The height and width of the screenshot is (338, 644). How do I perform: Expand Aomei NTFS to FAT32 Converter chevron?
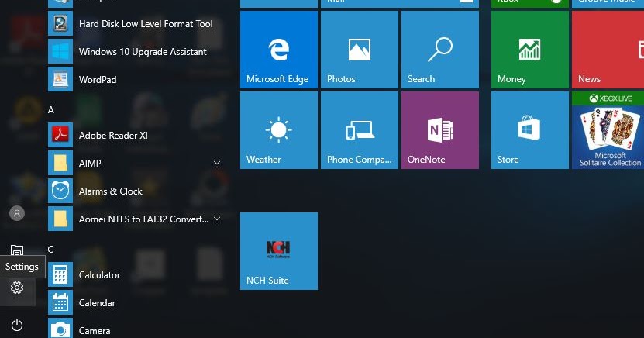(217, 219)
